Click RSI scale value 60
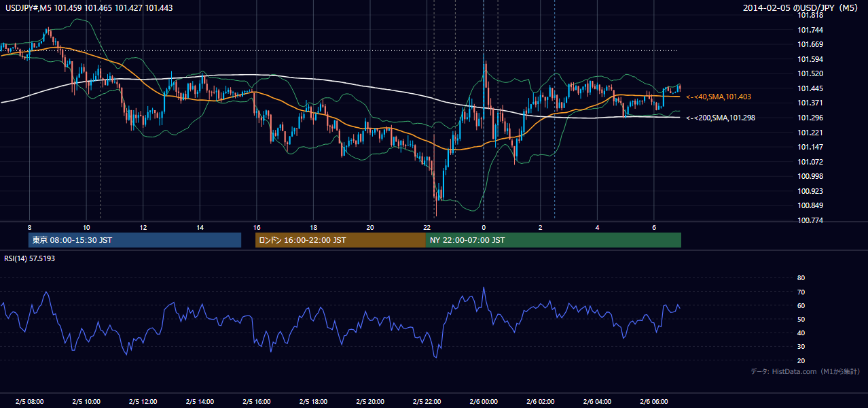 [x=801, y=305]
